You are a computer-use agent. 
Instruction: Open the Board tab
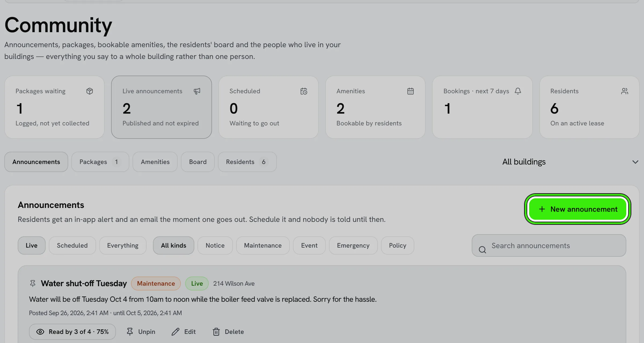click(198, 162)
